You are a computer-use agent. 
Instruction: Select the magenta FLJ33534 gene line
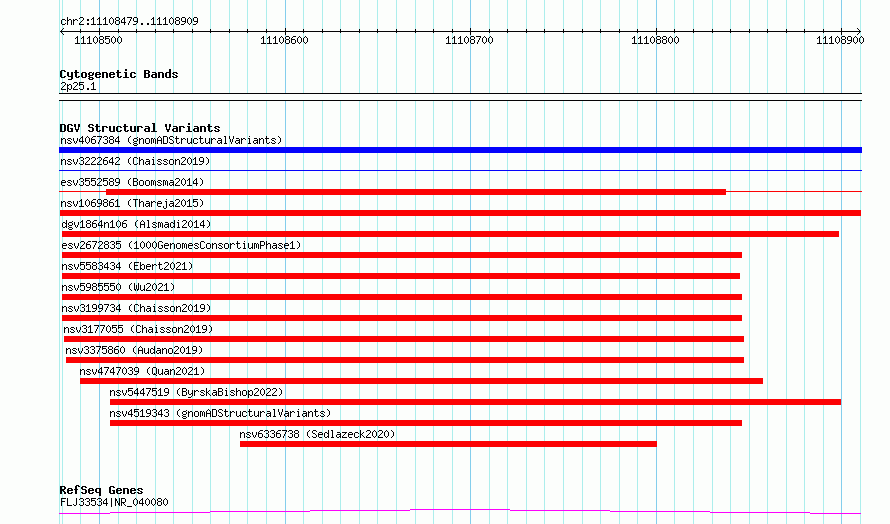(x=460, y=512)
